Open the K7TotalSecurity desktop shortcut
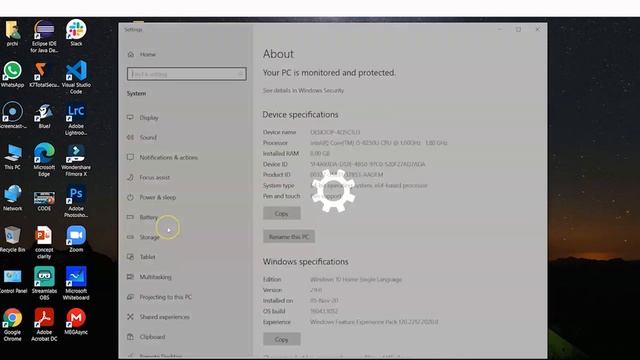 (44, 75)
